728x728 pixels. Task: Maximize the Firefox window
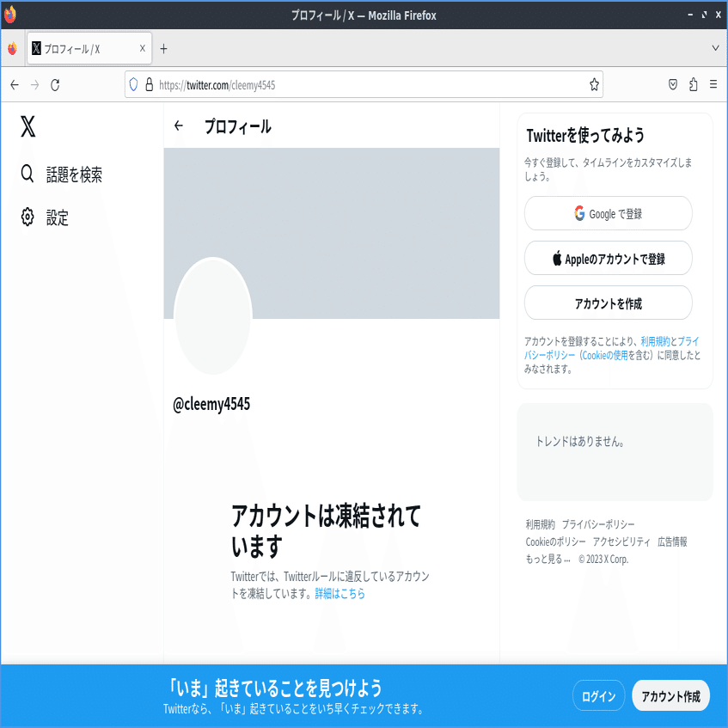click(x=704, y=15)
